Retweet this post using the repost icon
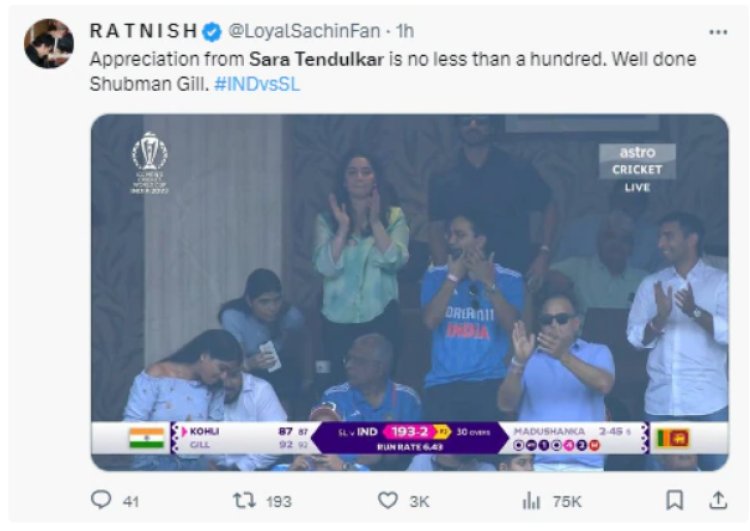The height and width of the screenshot is (531, 750). pyautogui.click(x=244, y=500)
